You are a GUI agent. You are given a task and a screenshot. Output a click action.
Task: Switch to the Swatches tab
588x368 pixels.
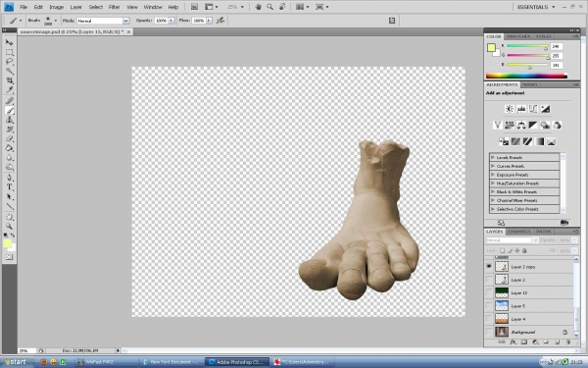tap(517, 36)
